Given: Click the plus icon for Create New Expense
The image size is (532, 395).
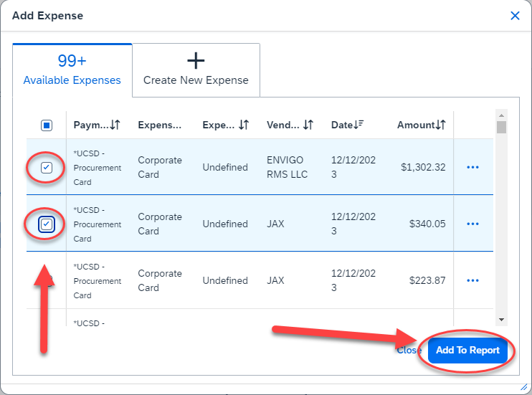Looking at the screenshot, I should click(196, 61).
